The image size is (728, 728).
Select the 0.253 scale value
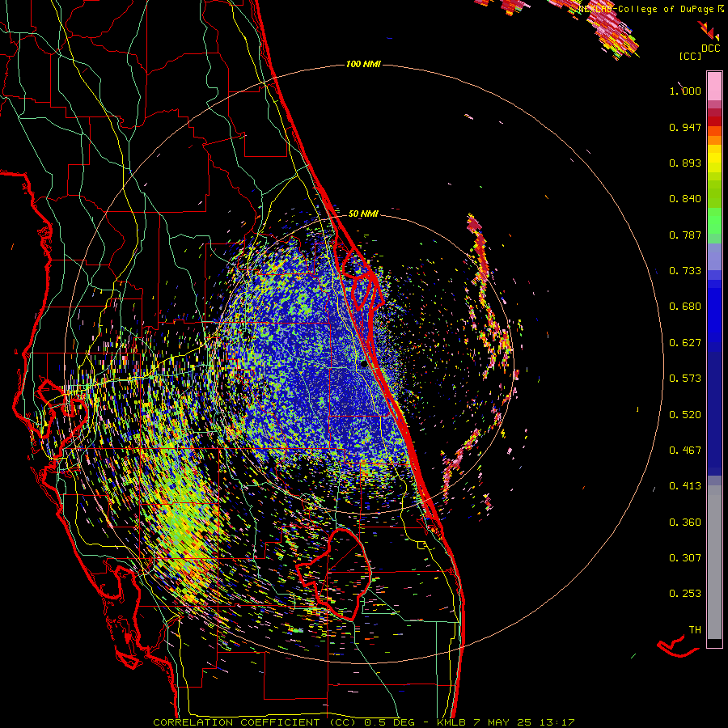(685, 594)
